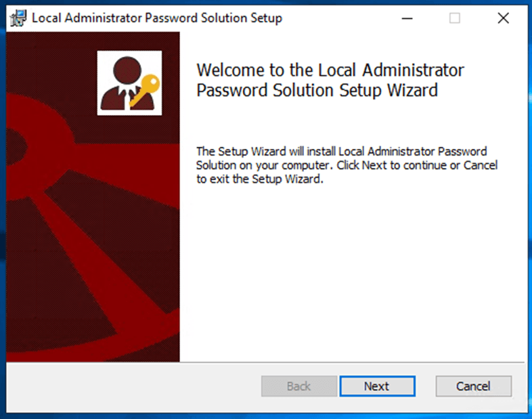Click the blue desktop strip below the window
532x419 pixels.
pos(266,414)
